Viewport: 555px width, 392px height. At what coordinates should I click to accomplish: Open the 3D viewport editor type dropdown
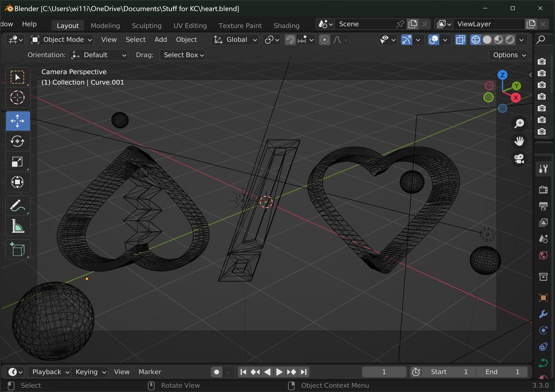tap(15, 39)
